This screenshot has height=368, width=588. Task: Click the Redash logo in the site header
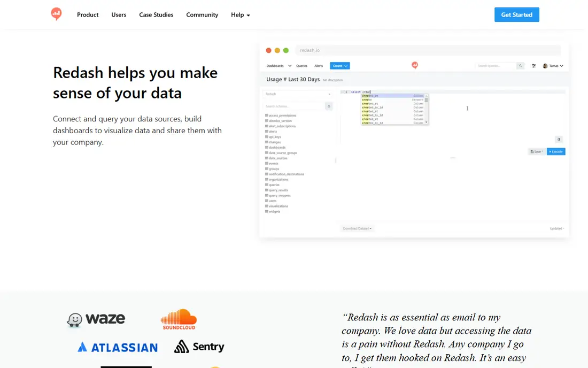(x=56, y=14)
